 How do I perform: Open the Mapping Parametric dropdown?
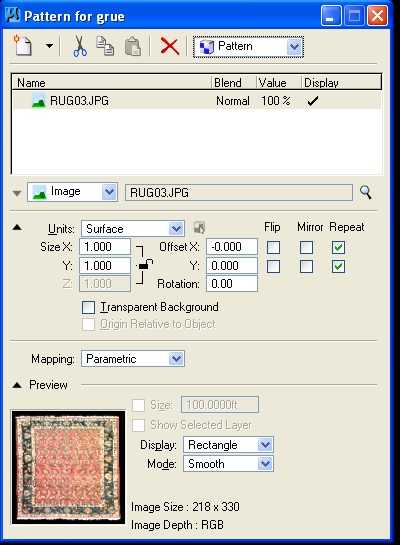133,359
